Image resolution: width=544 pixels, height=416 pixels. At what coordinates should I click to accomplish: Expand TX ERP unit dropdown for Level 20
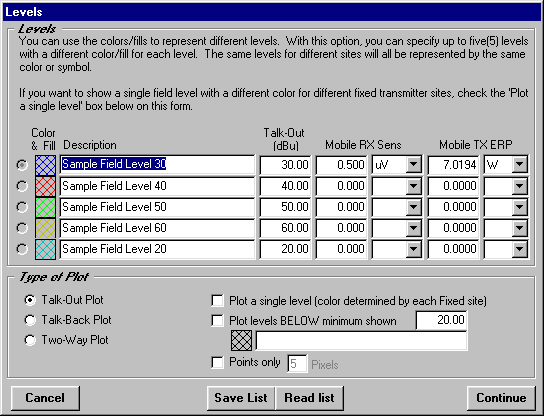(x=519, y=249)
